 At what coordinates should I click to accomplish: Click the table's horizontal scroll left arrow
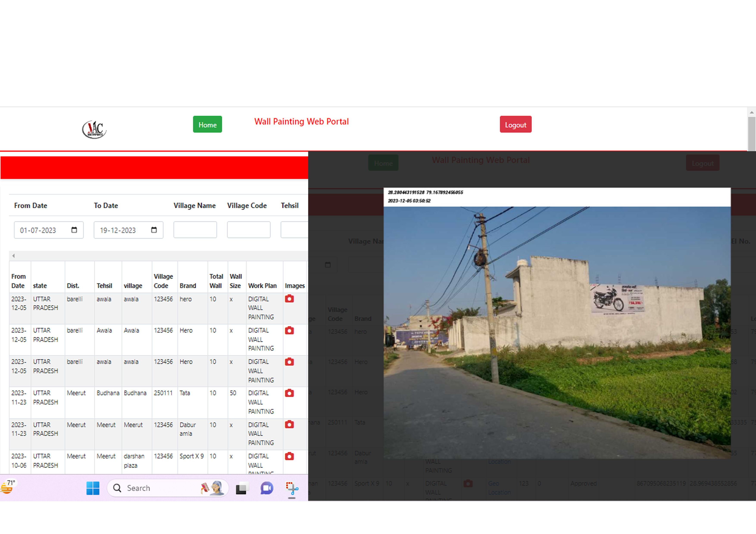14,256
